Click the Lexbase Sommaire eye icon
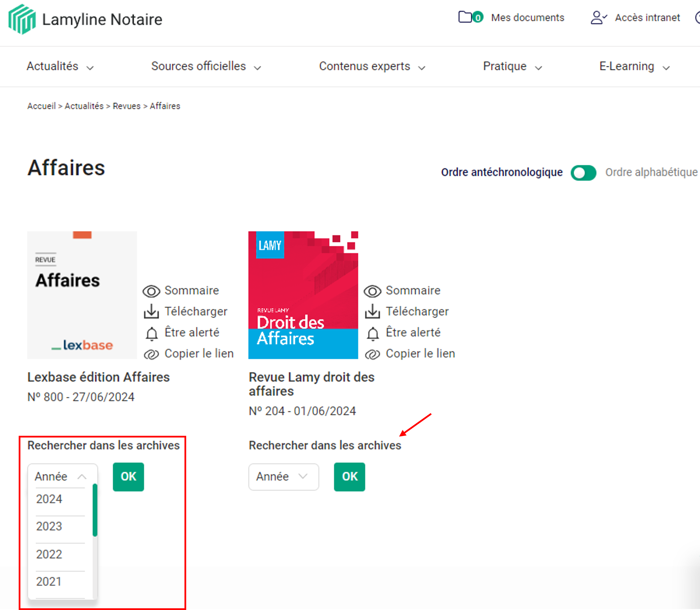Image resolution: width=700 pixels, height=610 pixels. 151,291
